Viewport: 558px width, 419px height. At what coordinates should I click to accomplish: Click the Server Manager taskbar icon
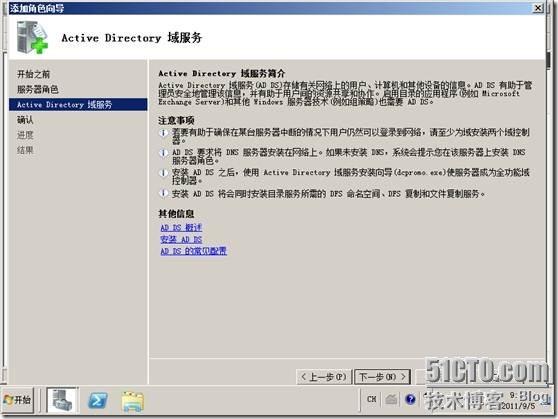(62, 400)
